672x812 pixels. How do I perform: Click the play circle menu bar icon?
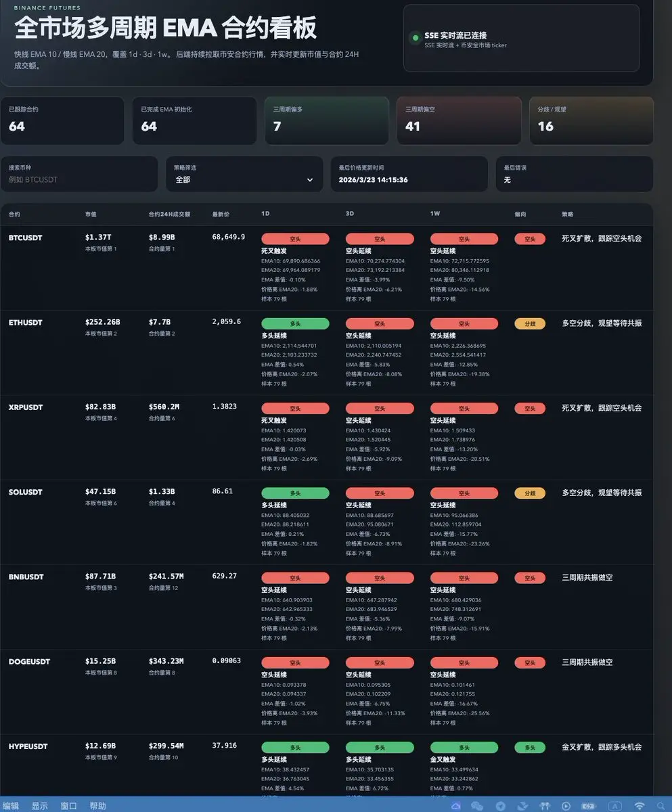click(x=566, y=806)
